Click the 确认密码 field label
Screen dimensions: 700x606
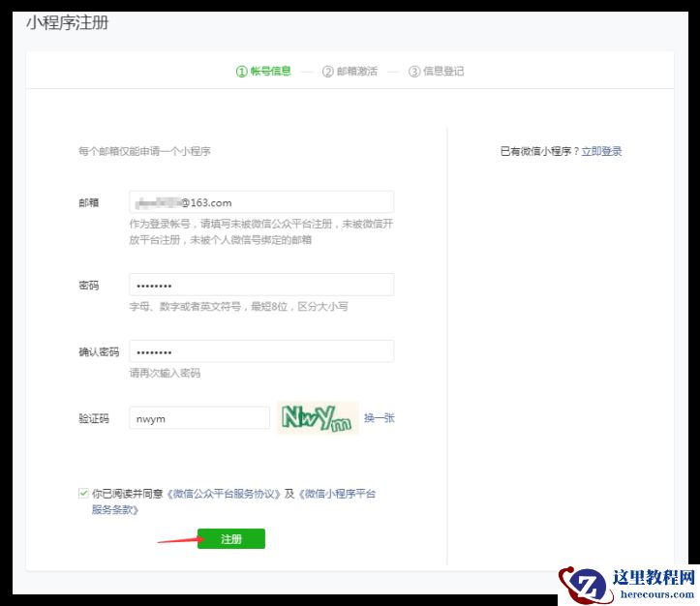click(98, 352)
